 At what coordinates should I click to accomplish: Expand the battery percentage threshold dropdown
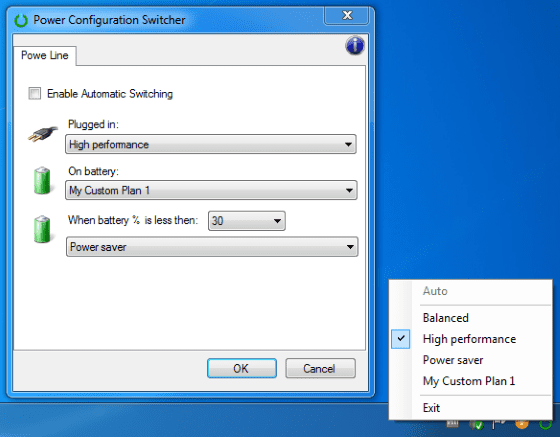246,221
